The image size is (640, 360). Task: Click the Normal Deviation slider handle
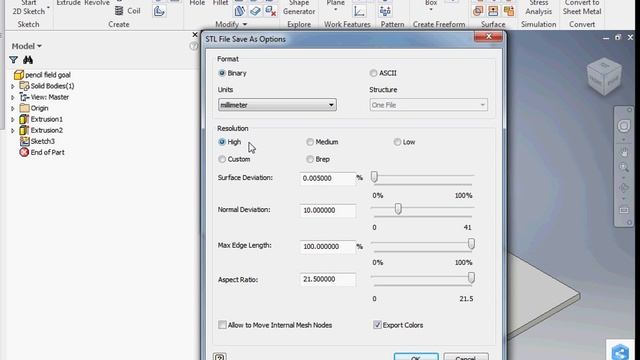click(x=398, y=209)
